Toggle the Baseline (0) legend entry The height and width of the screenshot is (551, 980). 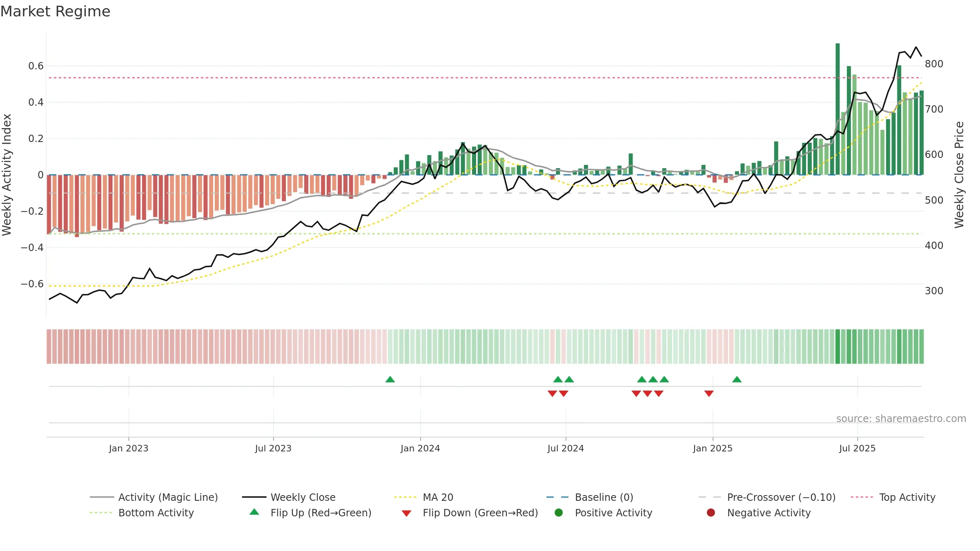click(590, 497)
